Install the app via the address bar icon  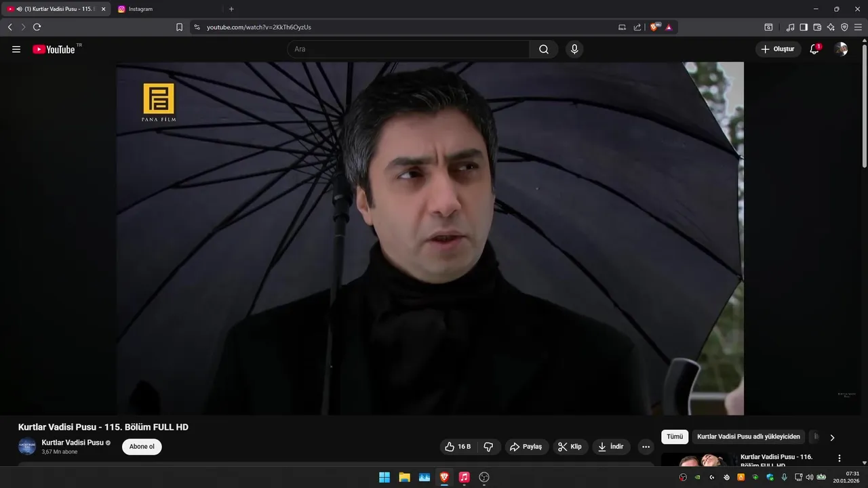[623, 27]
